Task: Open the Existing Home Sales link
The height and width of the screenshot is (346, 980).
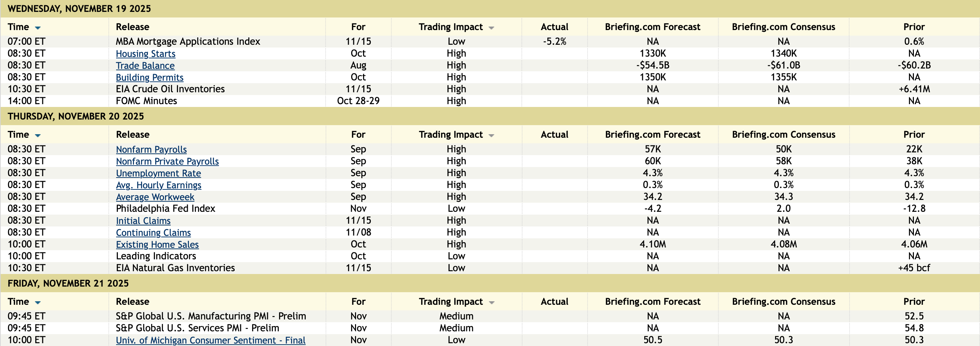Action: click(x=157, y=245)
